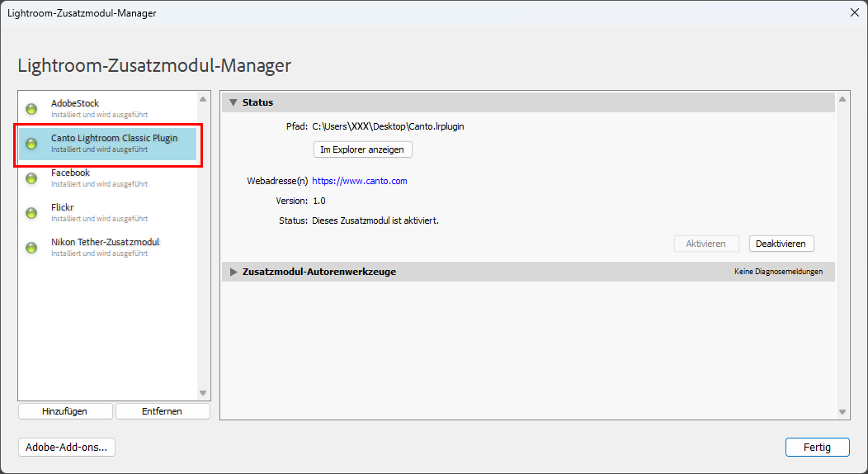Collapse the Status section triangle
The height and width of the screenshot is (474, 868).
coord(233,102)
